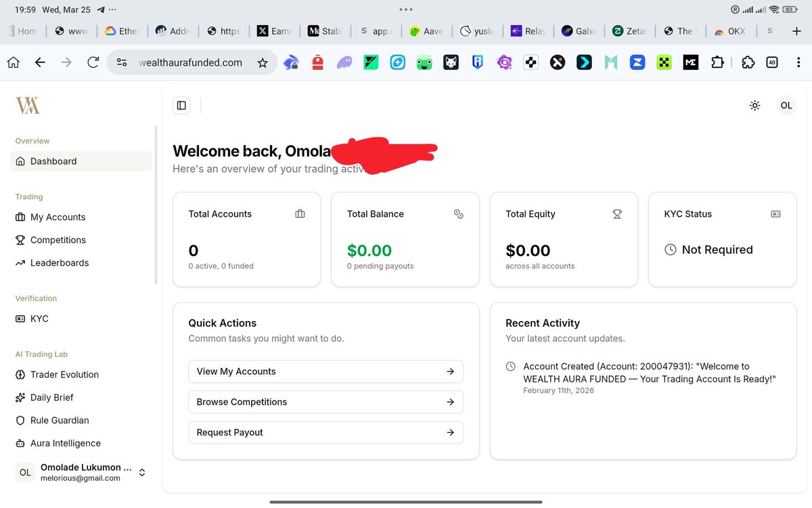Image resolution: width=812 pixels, height=508 pixels.
Task: Open Leaderboards in the sidebar
Action: pyautogui.click(x=81, y=263)
